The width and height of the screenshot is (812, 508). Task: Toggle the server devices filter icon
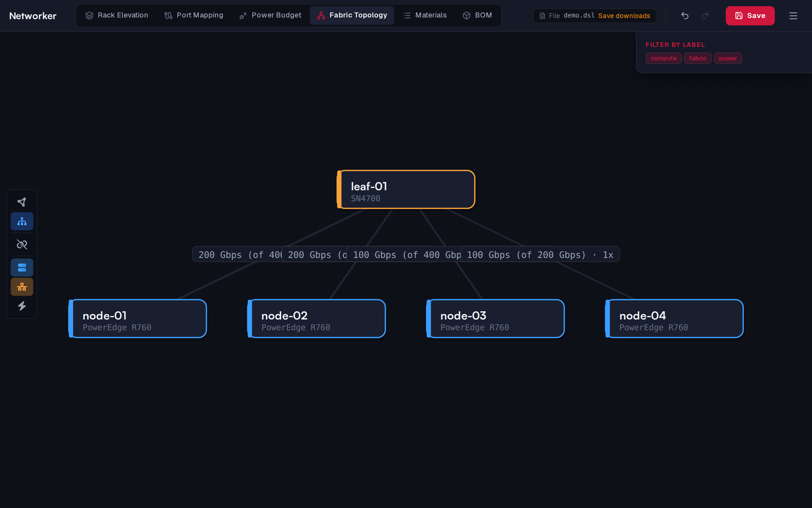coord(22,268)
